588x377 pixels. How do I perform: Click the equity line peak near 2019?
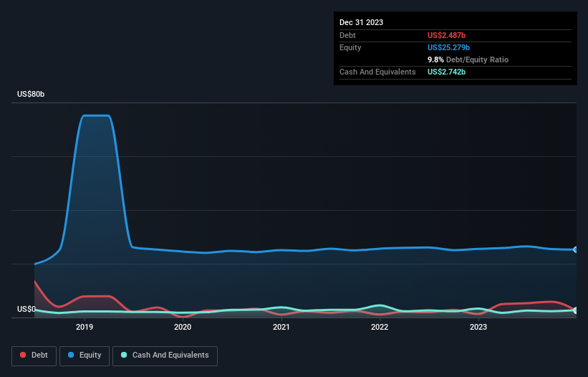(96, 115)
